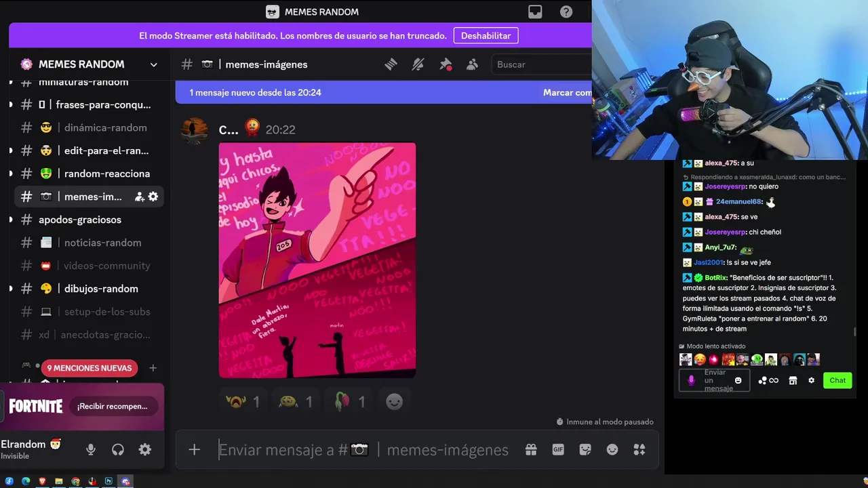
Task: Open stream chat settings gear
Action: [x=811, y=380]
